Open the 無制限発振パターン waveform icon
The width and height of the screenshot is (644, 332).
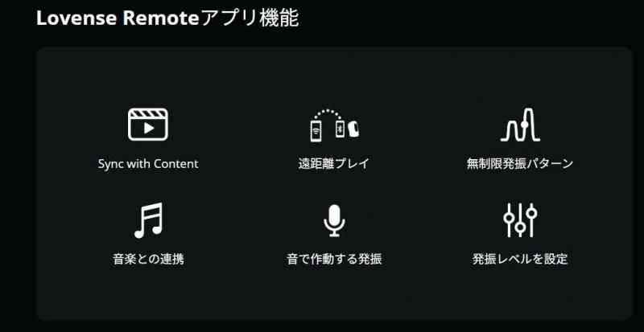click(520, 125)
